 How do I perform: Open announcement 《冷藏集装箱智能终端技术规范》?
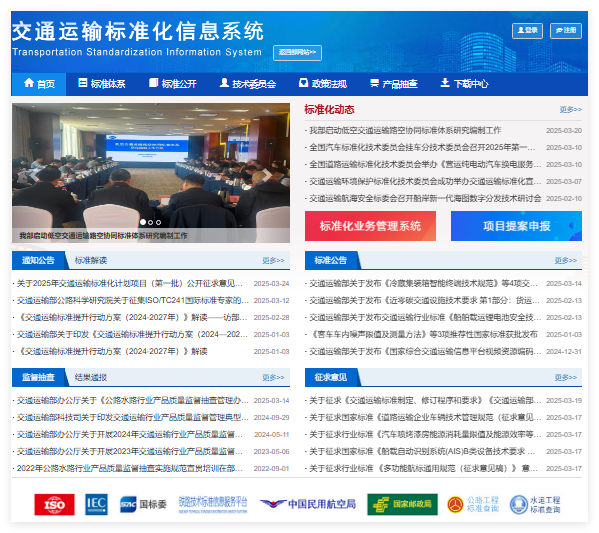point(423,283)
